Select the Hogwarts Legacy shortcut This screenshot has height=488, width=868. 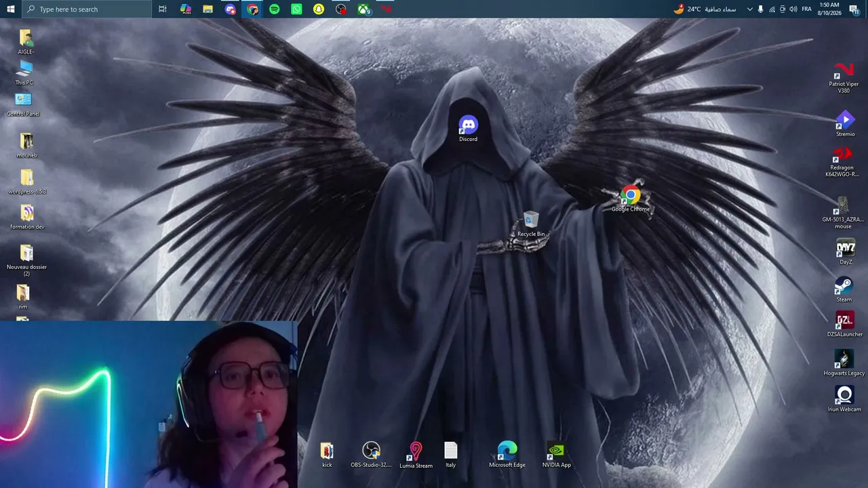coord(844,363)
